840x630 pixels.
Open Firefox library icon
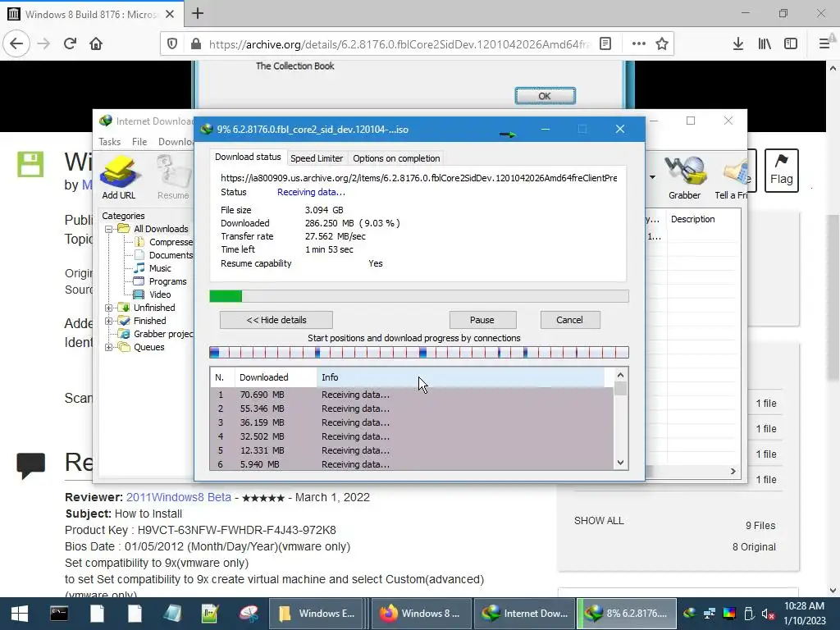coord(765,44)
